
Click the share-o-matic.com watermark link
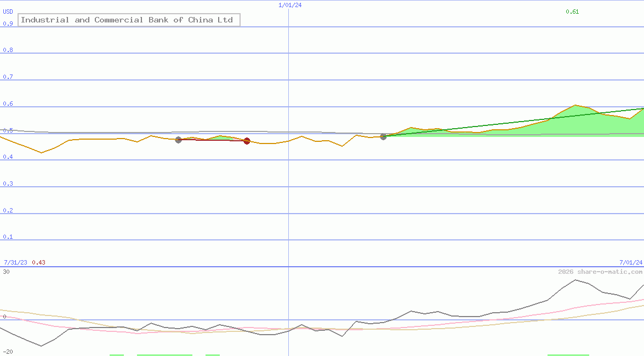click(600, 272)
